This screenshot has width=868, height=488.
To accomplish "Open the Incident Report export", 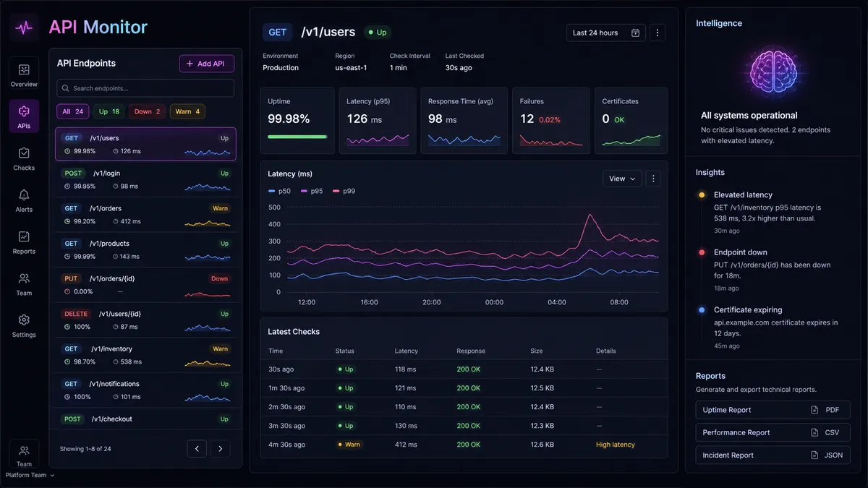I will pos(773,455).
